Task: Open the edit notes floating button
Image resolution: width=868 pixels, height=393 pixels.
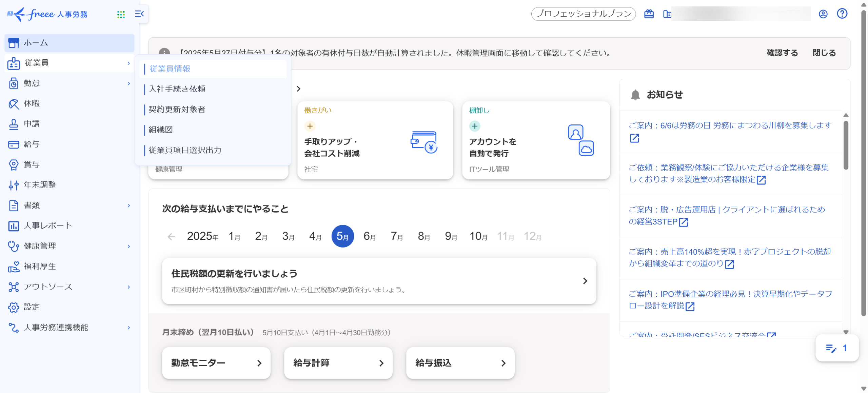Action: coord(836,348)
